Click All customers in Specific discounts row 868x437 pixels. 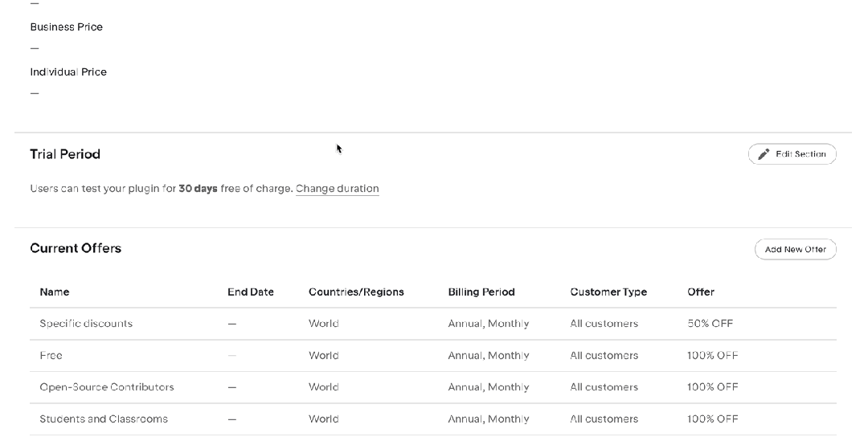(x=604, y=324)
